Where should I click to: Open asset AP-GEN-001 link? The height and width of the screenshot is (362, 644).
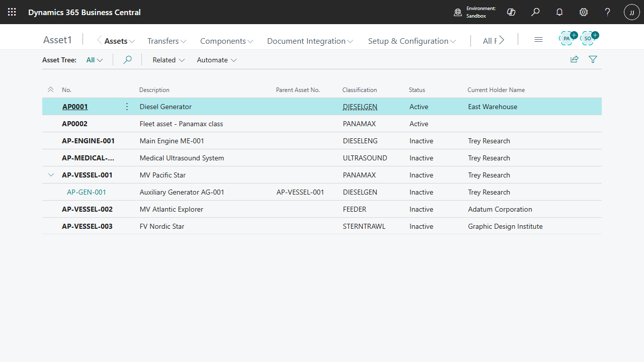tap(87, 192)
